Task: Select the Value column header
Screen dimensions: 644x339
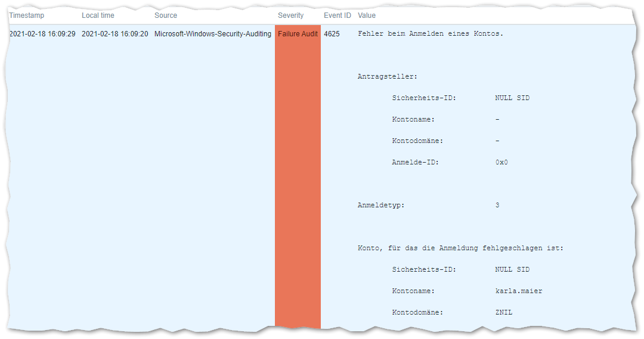Action: [x=367, y=15]
